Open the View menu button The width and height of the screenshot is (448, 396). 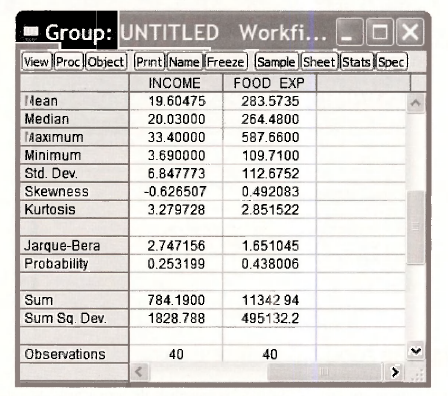[x=37, y=62]
